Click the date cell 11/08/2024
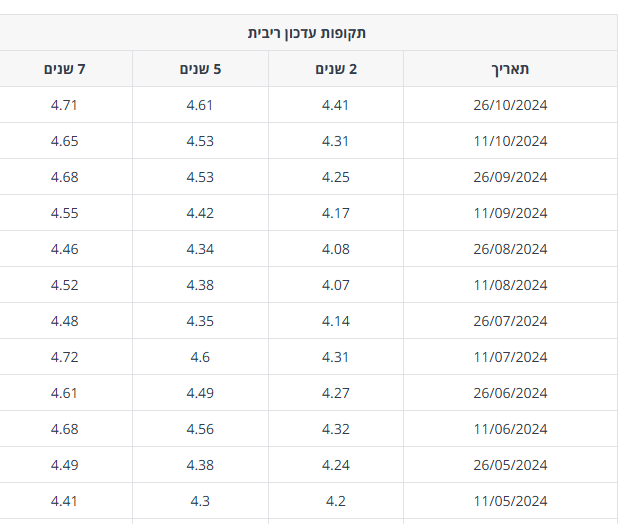Screen dimensions: 628x524 click(x=510, y=285)
